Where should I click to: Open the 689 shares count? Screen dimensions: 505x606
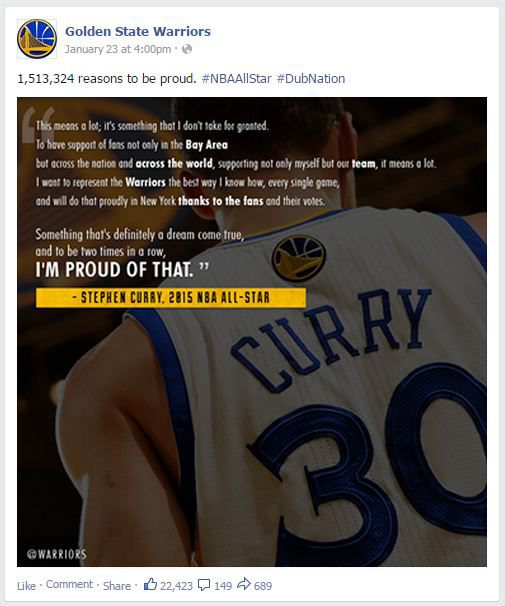click(x=263, y=586)
